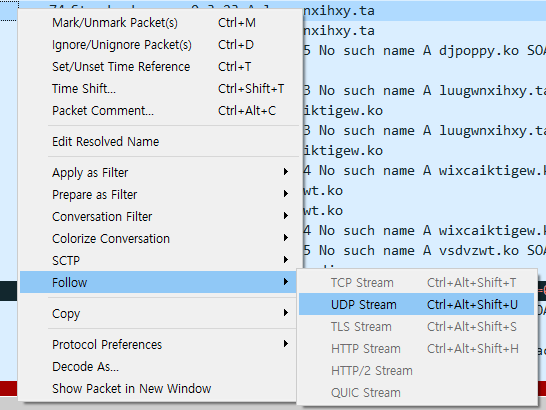This screenshot has height=410, width=546.
Task: Select packet row with vsdvzwt.ko SOA
Action: [424, 250]
